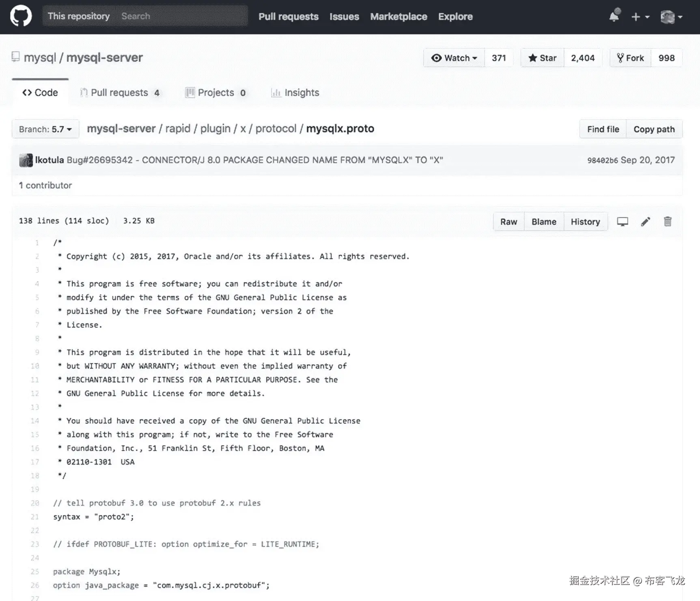Click the "02110-1301 USA" comment line
Viewport: 700px width, 601px height.
coord(96,462)
